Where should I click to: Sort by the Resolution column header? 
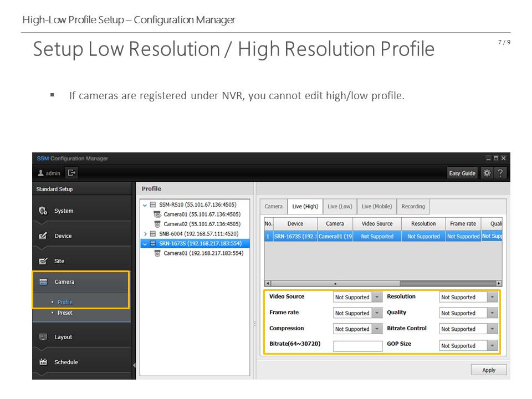point(423,223)
